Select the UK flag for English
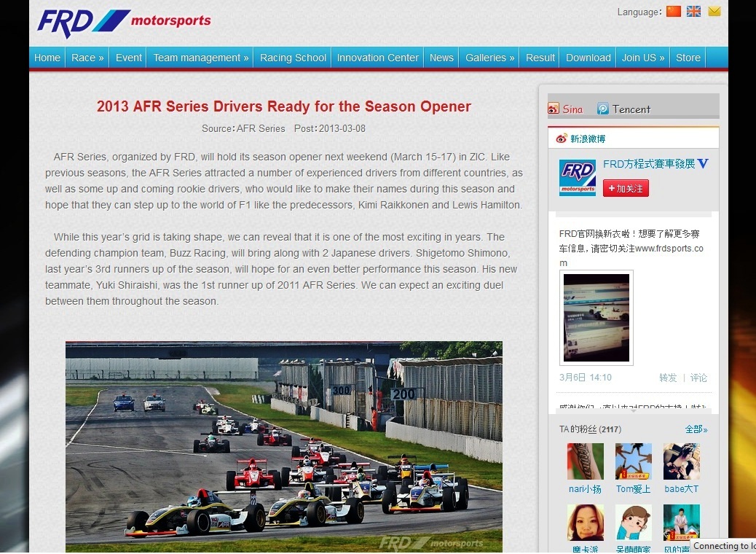 693,12
